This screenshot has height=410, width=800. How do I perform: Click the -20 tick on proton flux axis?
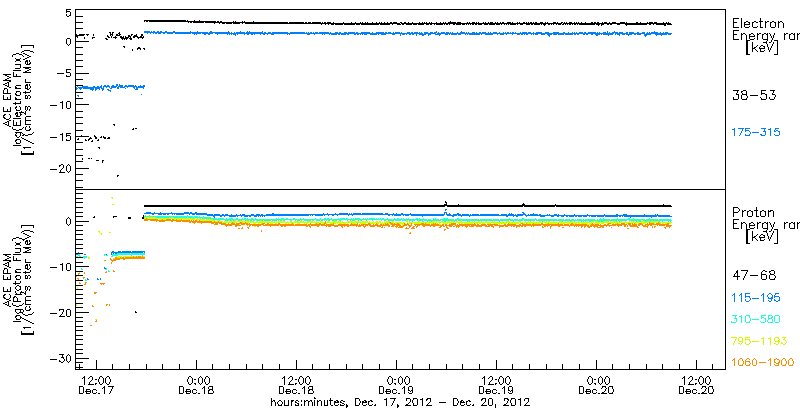pos(59,313)
